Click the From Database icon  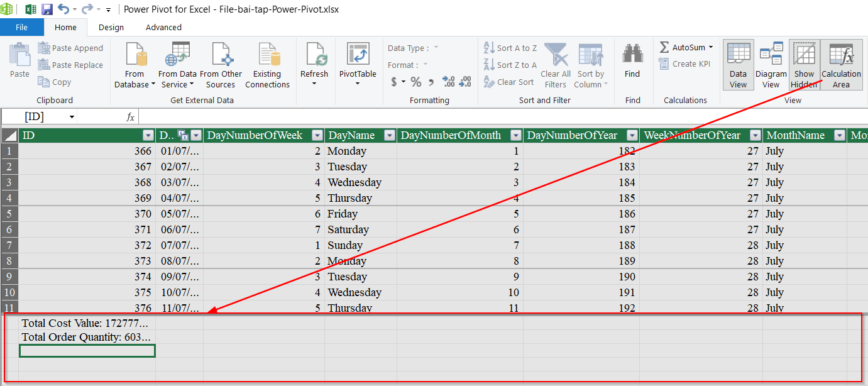(135, 55)
